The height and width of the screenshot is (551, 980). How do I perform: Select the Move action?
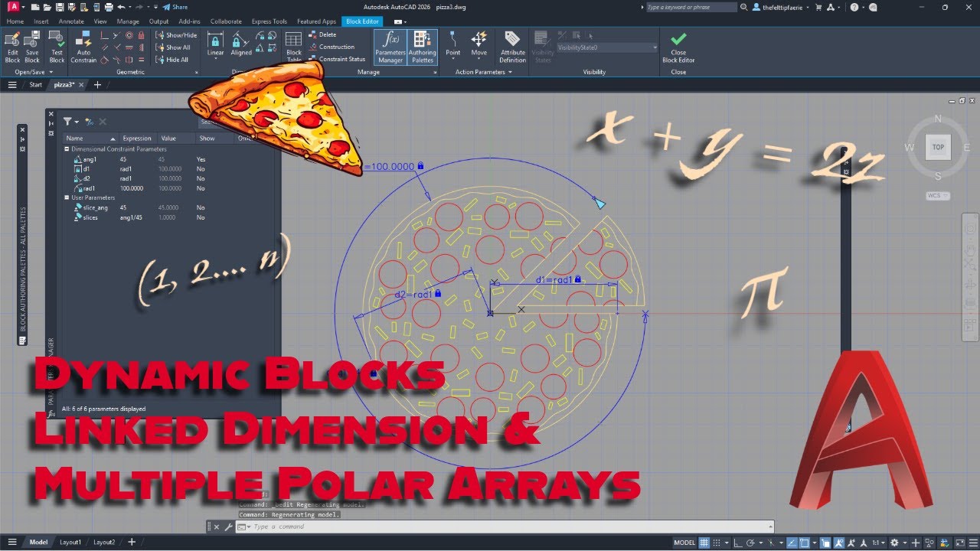pos(479,44)
